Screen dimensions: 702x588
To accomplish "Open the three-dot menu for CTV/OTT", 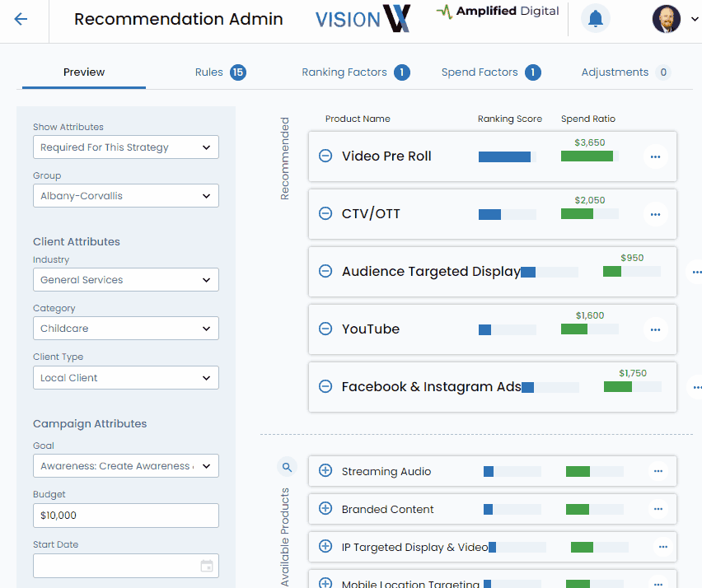I will 655,214.
